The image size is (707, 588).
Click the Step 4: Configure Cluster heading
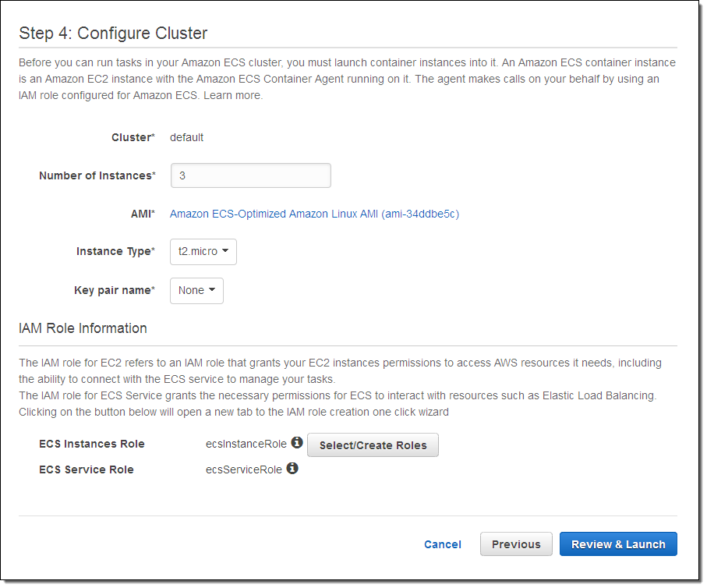click(113, 33)
